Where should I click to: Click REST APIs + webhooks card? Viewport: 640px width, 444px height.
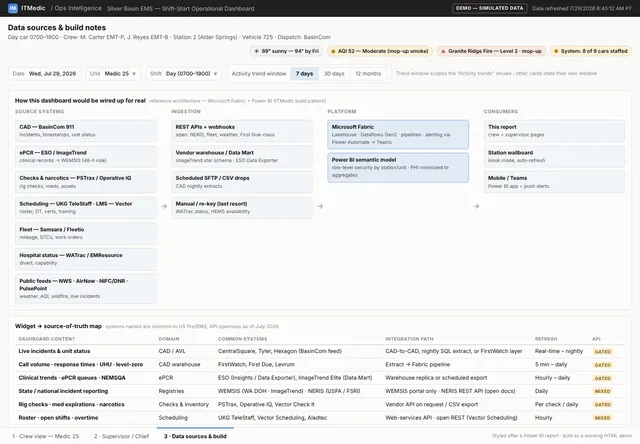242,131
